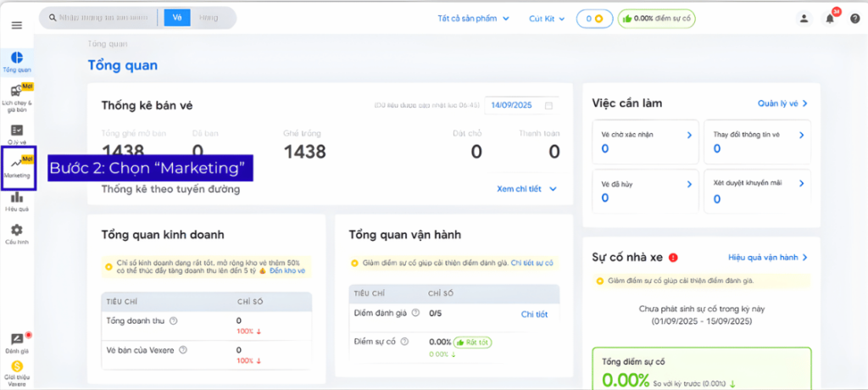
Task: Click the ticket search input field
Action: [103, 18]
